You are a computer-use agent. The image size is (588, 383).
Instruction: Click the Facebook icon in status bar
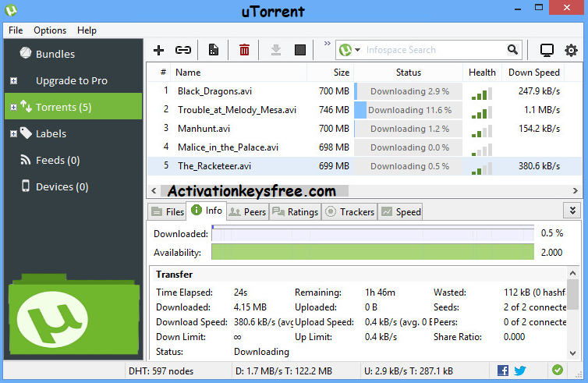(503, 371)
